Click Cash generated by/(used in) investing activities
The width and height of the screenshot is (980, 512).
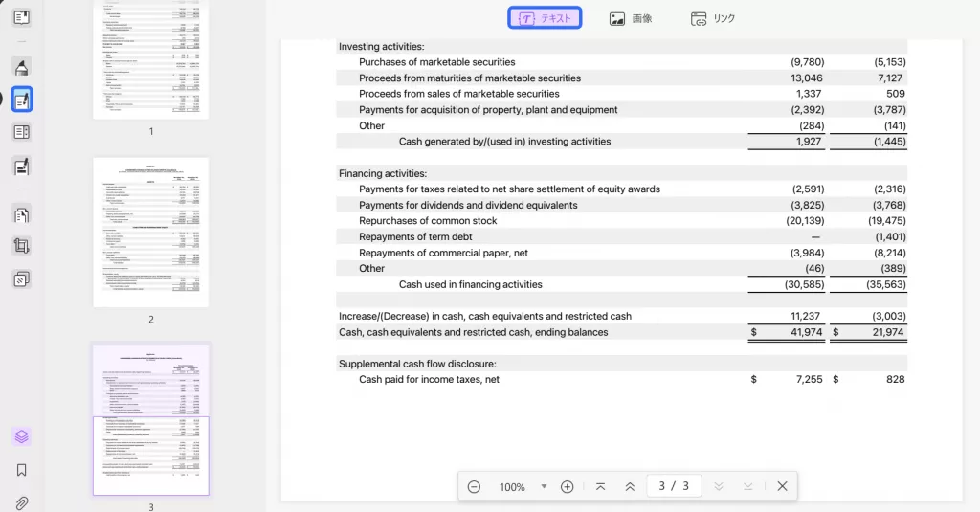click(504, 142)
